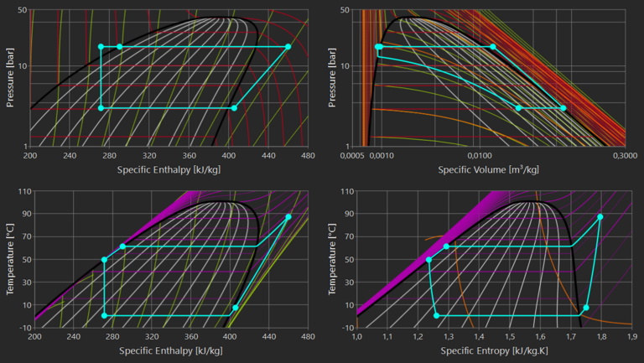Image resolution: width=644 pixels, height=363 pixels.
Task: Select the '1,7' entropy axis tick
Action: pyautogui.click(x=571, y=337)
